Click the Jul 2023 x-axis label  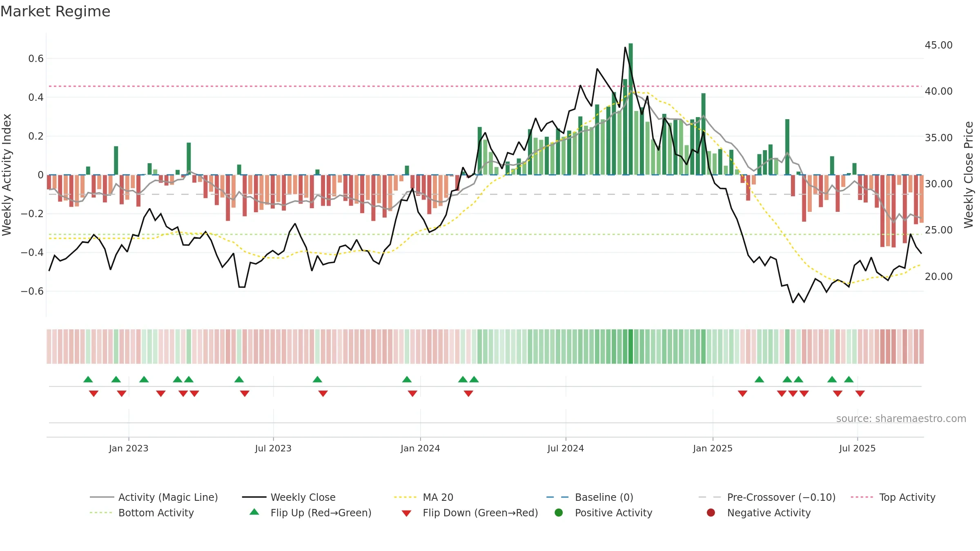(x=273, y=448)
